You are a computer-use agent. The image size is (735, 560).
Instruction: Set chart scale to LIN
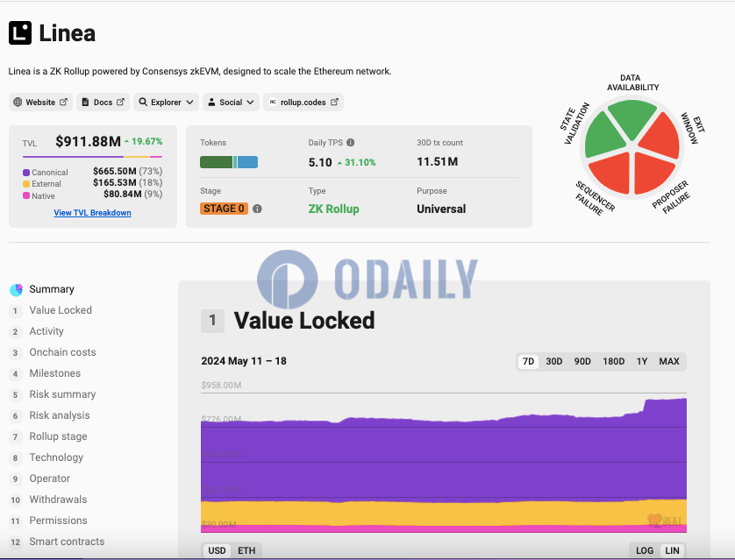pyautogui.click(x=672, y=550)
